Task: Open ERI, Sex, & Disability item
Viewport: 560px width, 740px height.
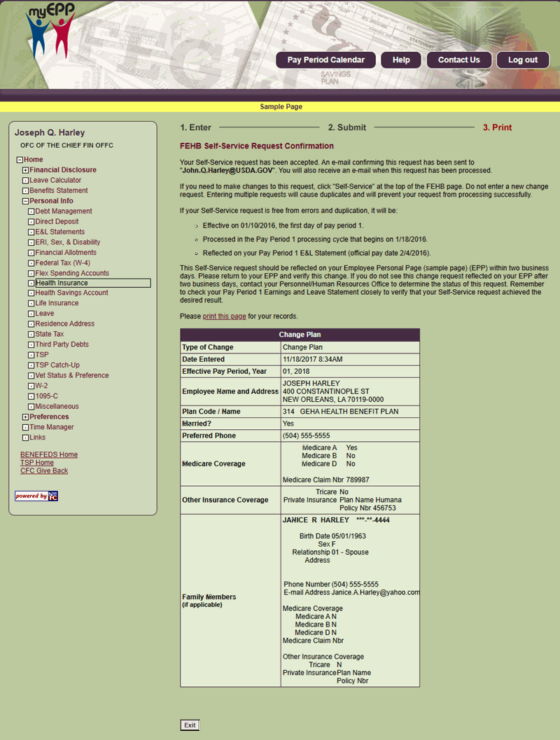Action: [x=67, y=242]
